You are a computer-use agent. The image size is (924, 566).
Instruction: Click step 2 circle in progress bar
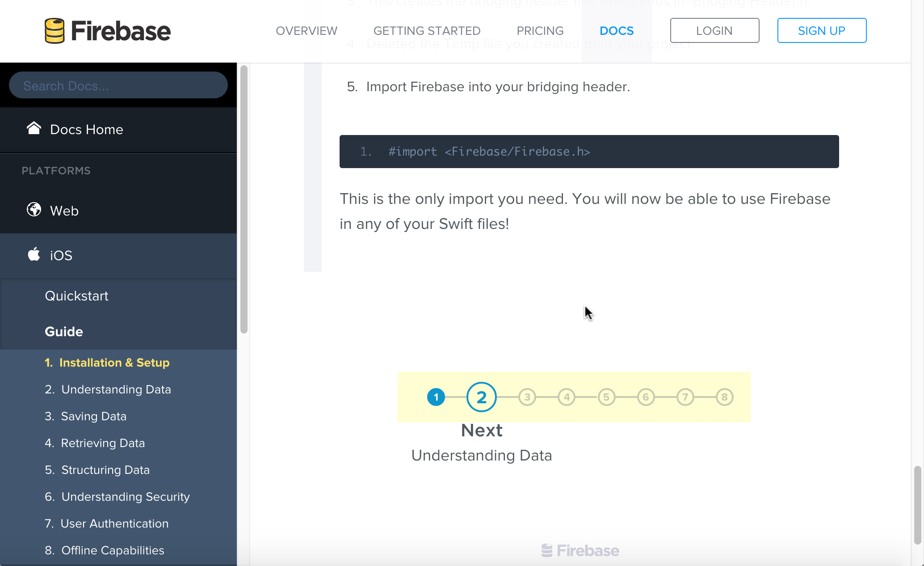point(481,397)
